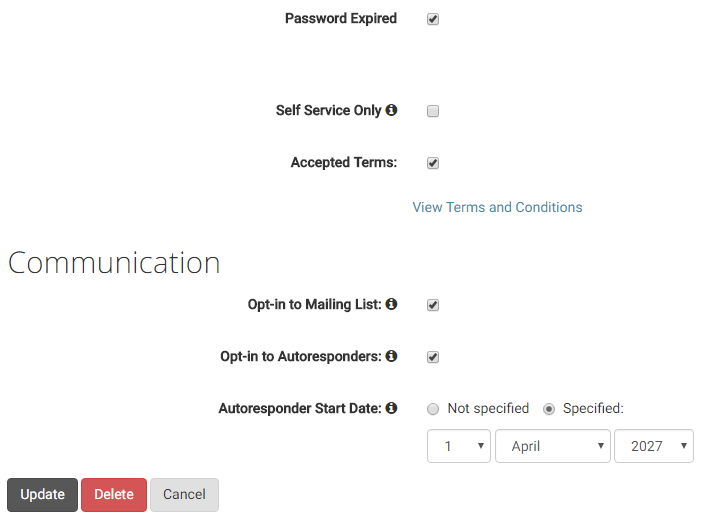This screenshot has width=713, height=521.
Task: Uncheck the Password Expired checkbox
Action: 433,19
